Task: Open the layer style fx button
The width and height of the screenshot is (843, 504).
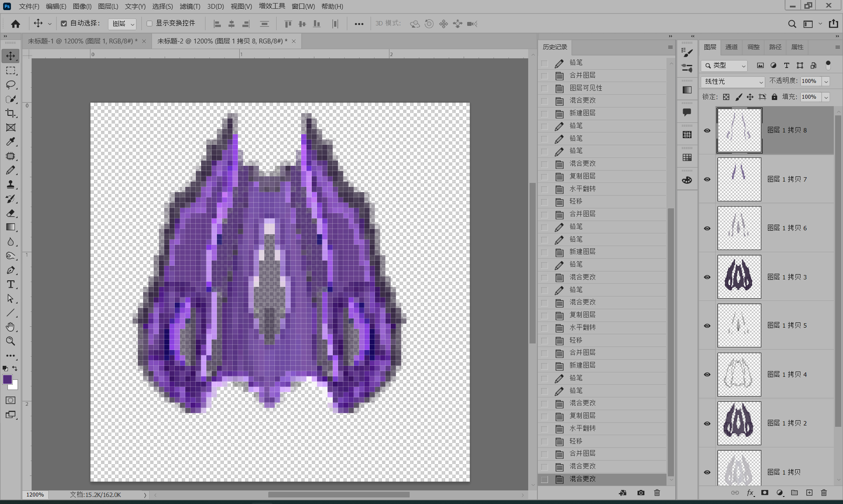Action: pyautogui.click(x=750, y=493)
